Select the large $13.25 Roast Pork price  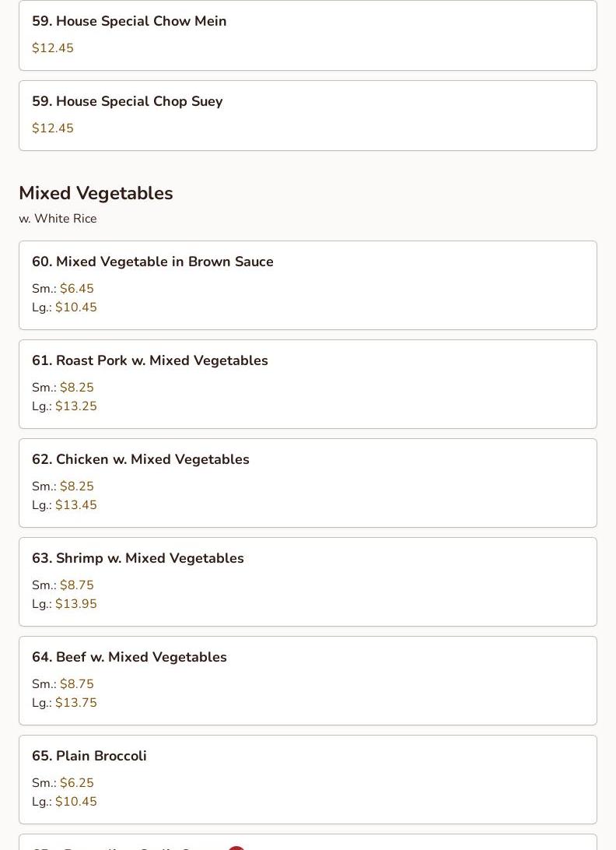(75, 406)
